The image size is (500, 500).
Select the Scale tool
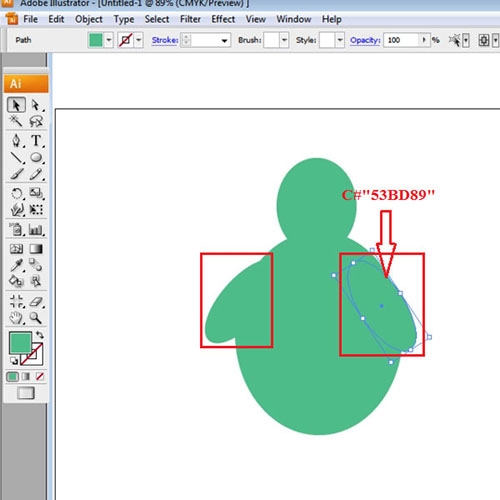36,193
